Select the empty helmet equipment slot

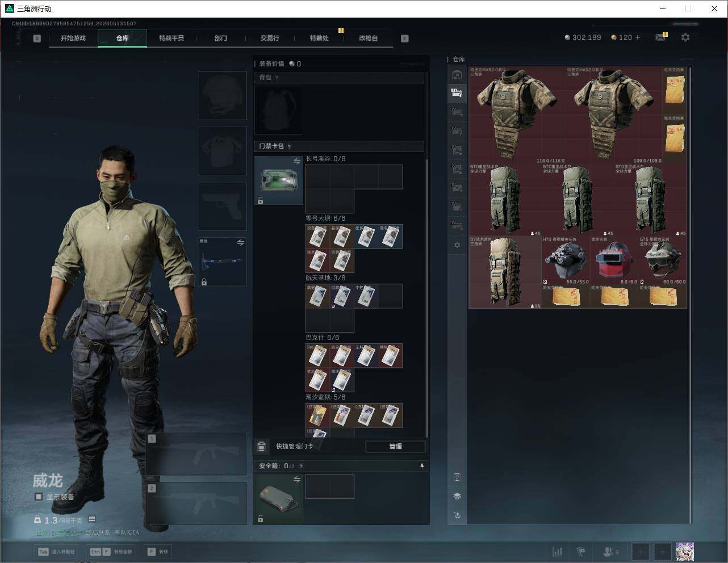pyautogui.click(x=222, y=95)
